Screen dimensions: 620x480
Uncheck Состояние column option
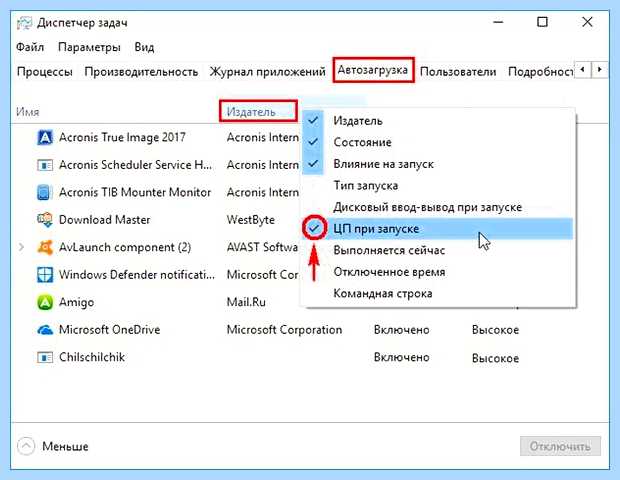click(437, 142)
